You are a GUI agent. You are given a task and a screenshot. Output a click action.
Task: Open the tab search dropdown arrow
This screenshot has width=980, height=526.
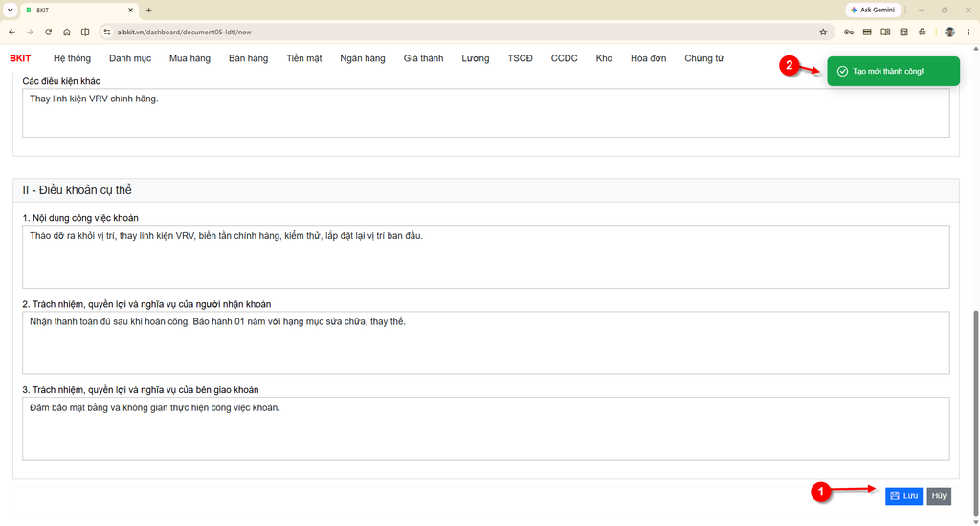click(10, 10)
